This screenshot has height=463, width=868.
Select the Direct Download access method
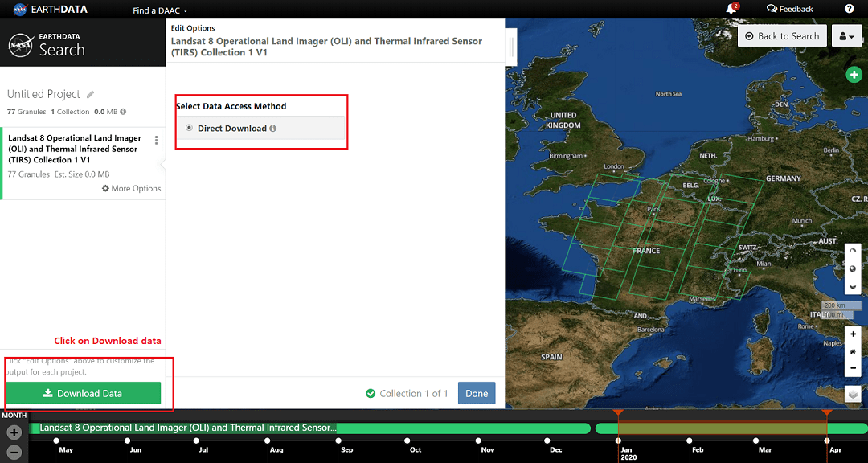pos(190,128)
